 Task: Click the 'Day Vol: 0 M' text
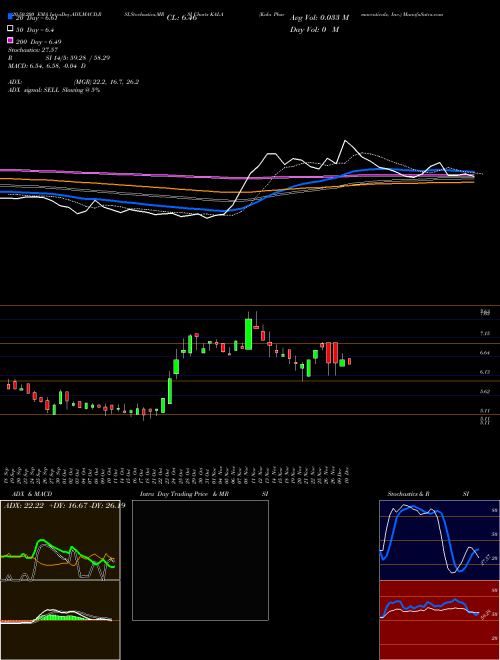(314, 30)
